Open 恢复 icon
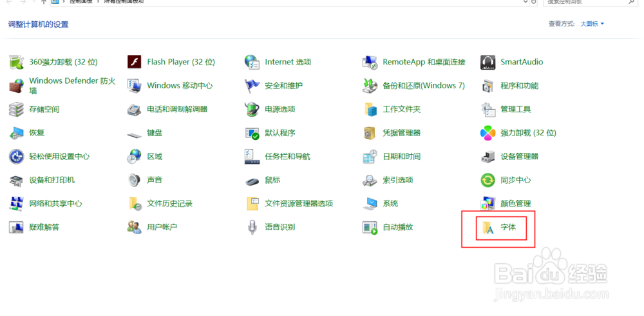Viewport: 644px width, 316px height. click(x=17, y=133)
